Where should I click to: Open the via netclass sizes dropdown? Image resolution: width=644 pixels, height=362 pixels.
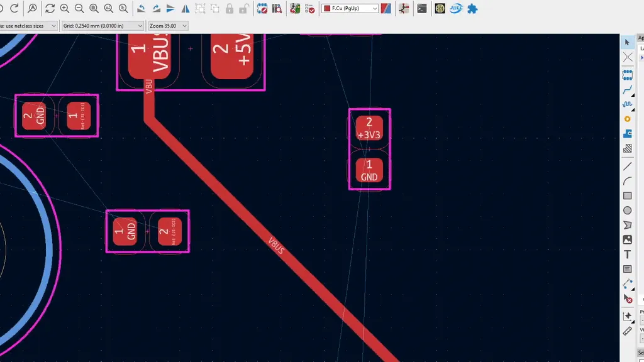pos(28,25)
